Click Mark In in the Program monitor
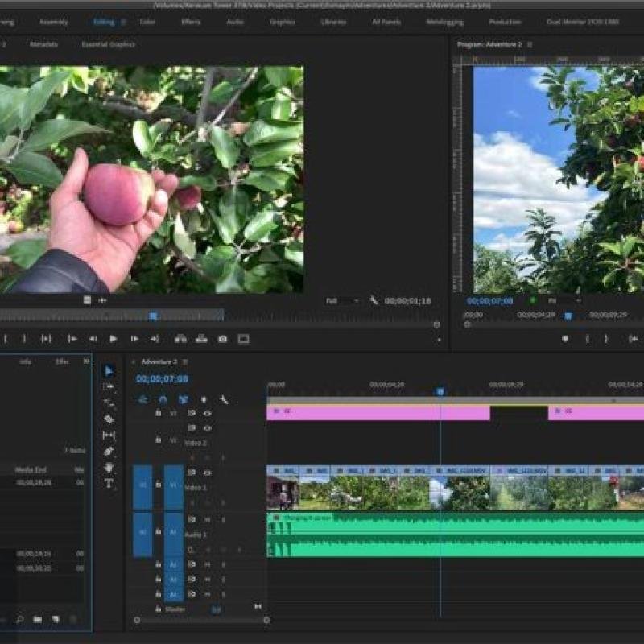Image resolution: width=644 pixels, height=644 pixels. (588, 339)
